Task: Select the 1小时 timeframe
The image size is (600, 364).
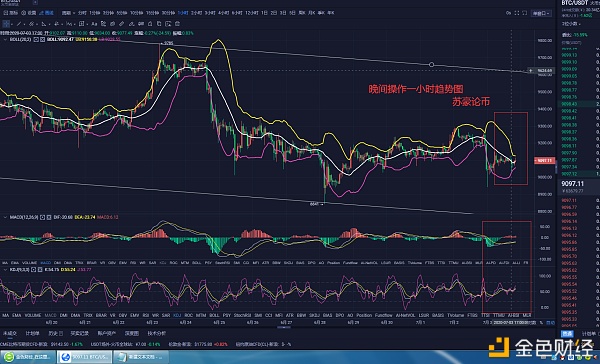Action: (x=183, y=13)
